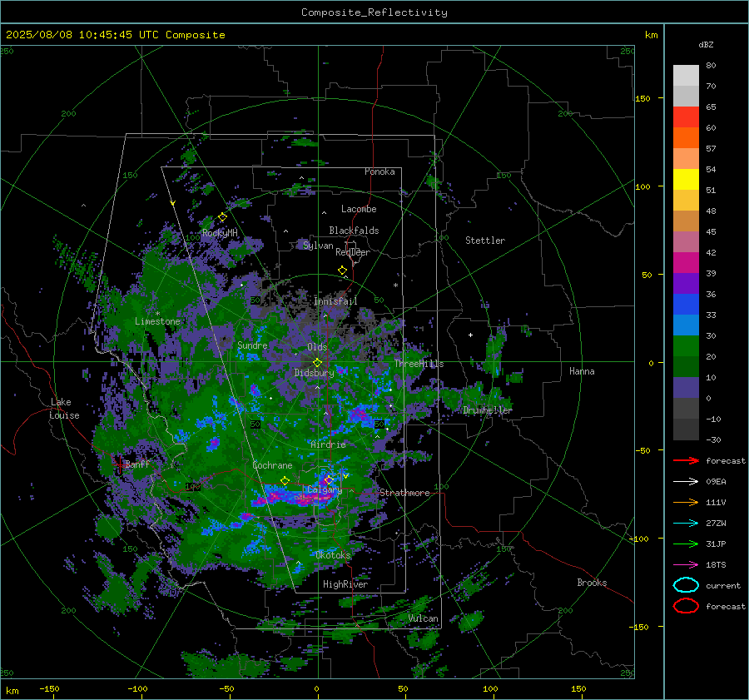
Task: Click the HighRiver town label
Action: 345,584
